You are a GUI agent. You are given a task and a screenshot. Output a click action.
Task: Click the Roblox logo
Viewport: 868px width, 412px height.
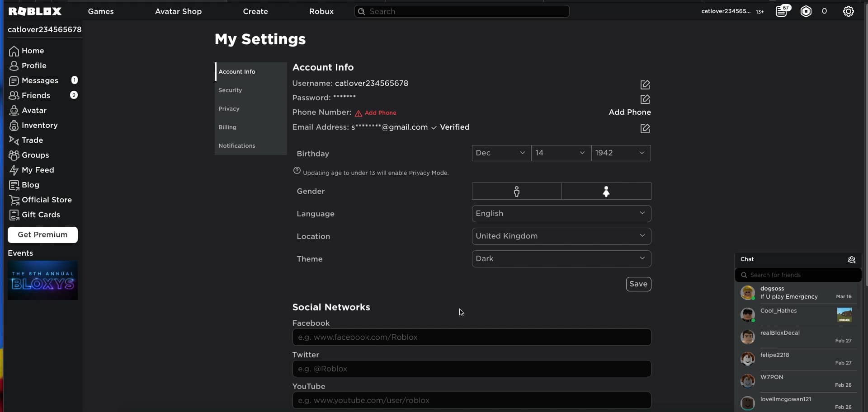click(35, 11)
